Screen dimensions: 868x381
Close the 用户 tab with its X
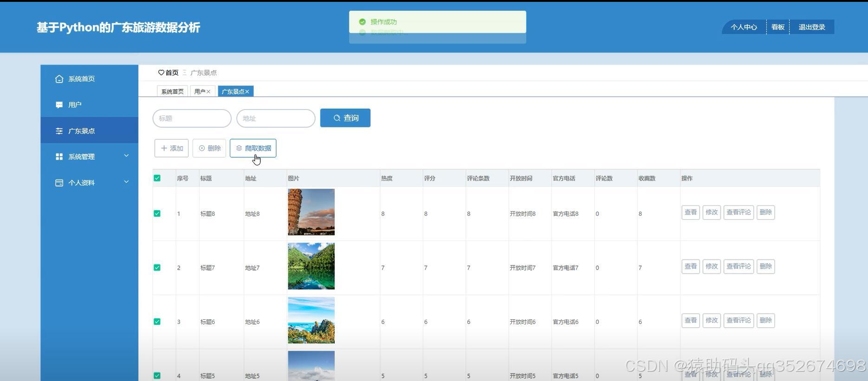pyautogui.click(x=208, y=91)
